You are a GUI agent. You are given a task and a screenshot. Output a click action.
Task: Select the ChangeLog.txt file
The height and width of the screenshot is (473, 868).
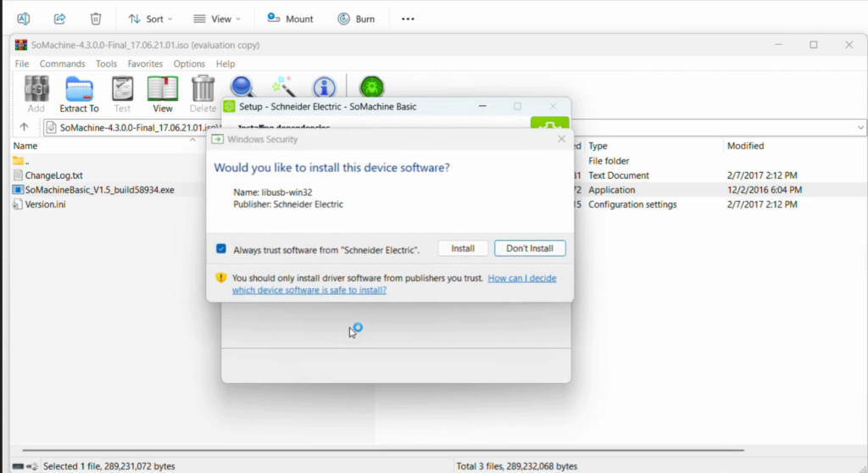coord(53,175)
